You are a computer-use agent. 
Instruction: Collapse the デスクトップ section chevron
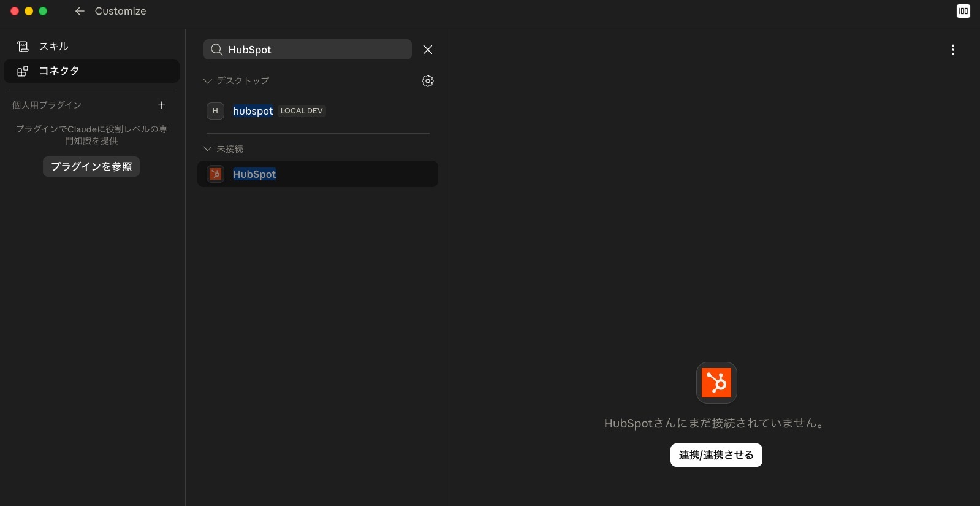coord(208,81)
